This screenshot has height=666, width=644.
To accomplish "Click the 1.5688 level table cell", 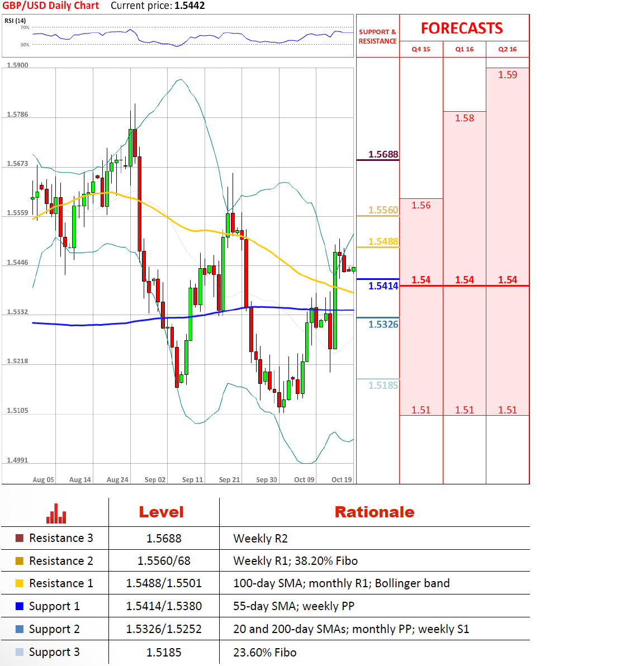I will 164,539.
